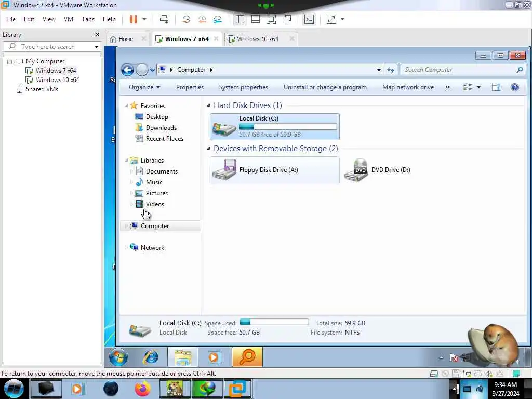Refresh the Computer folder view

(x=391, y=70)
